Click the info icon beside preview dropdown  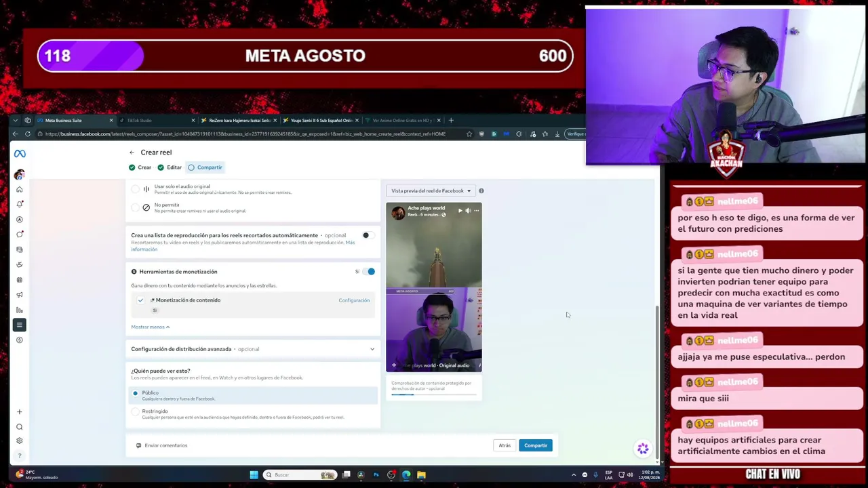(x=481, y=191)
